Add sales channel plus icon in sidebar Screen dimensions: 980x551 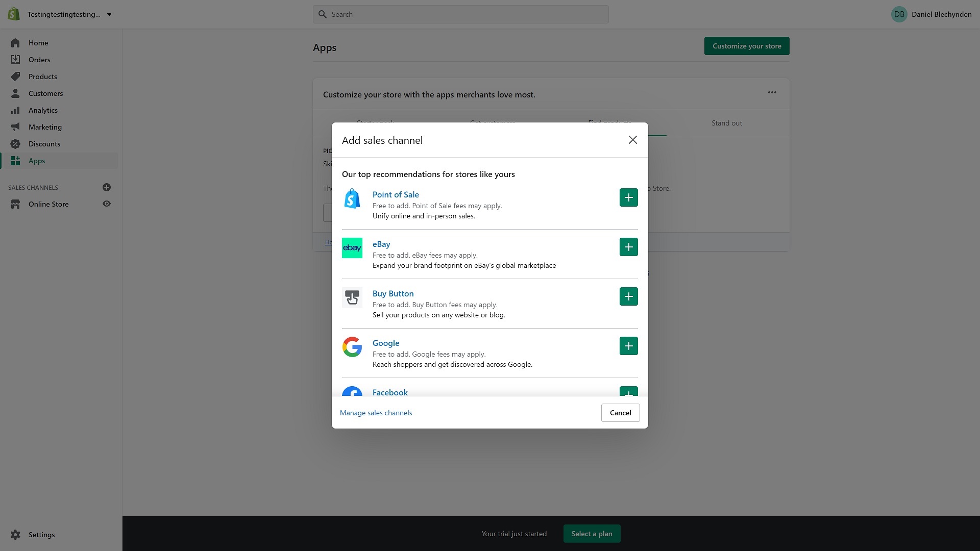pyautogui.click(x=107, y=187)
